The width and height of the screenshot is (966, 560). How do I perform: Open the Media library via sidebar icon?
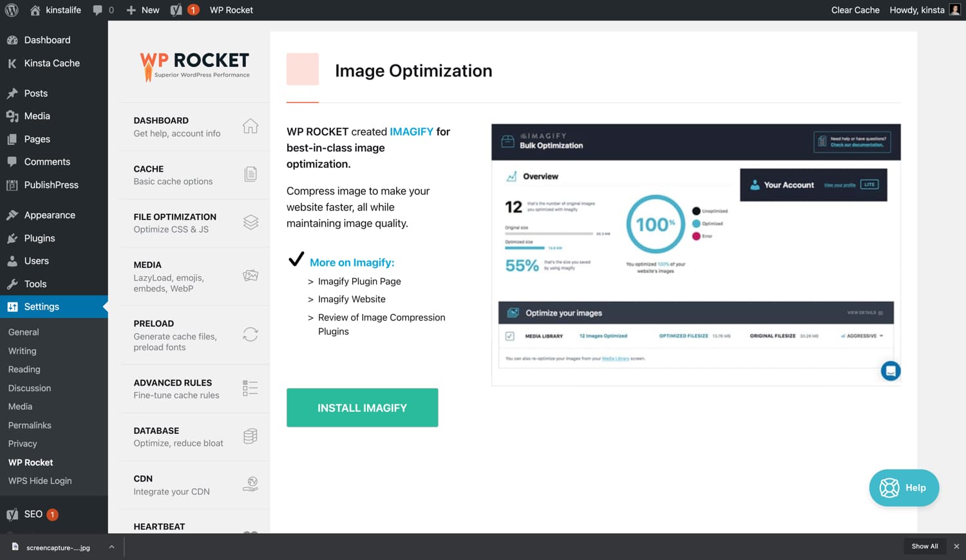coord(13,116)
